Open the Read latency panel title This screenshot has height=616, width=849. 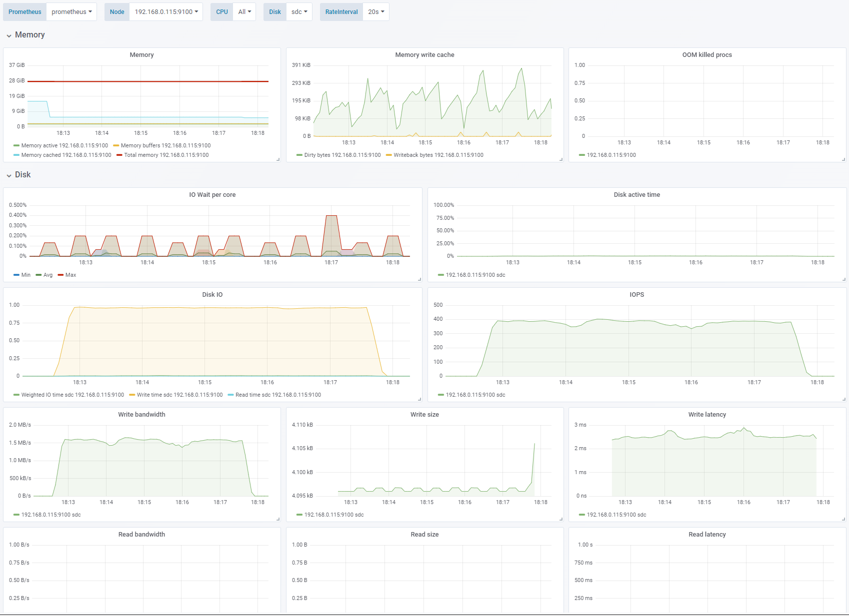pos(707,535)
